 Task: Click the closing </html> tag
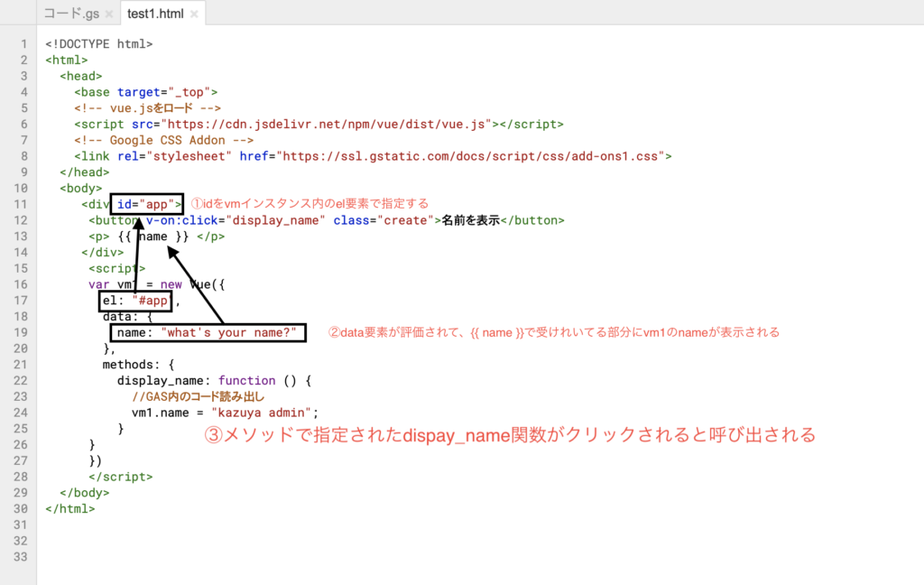coord(70,509)
